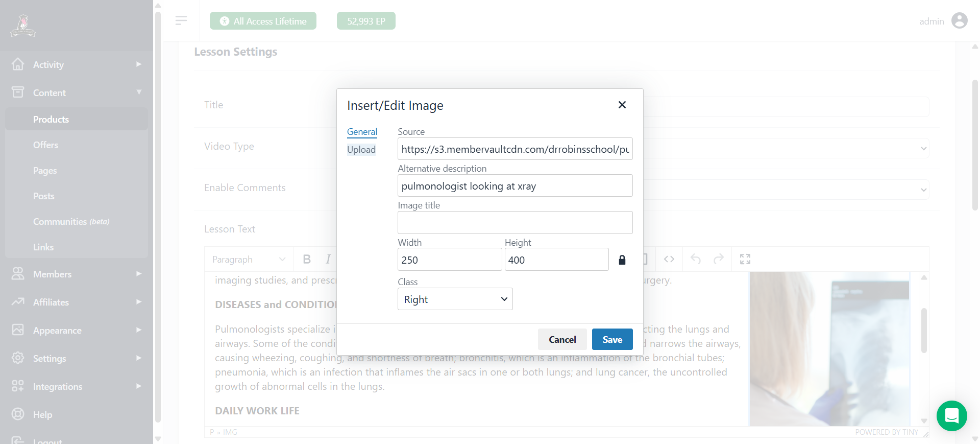
Task: Expand the Members menu arrow
Action: click(x=138, y=273)
